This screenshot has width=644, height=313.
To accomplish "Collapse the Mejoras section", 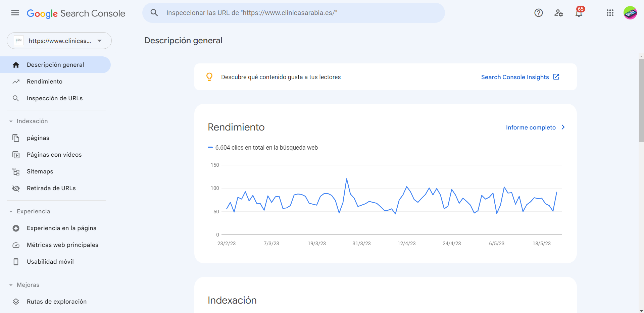I will click(x=11, y=285).
